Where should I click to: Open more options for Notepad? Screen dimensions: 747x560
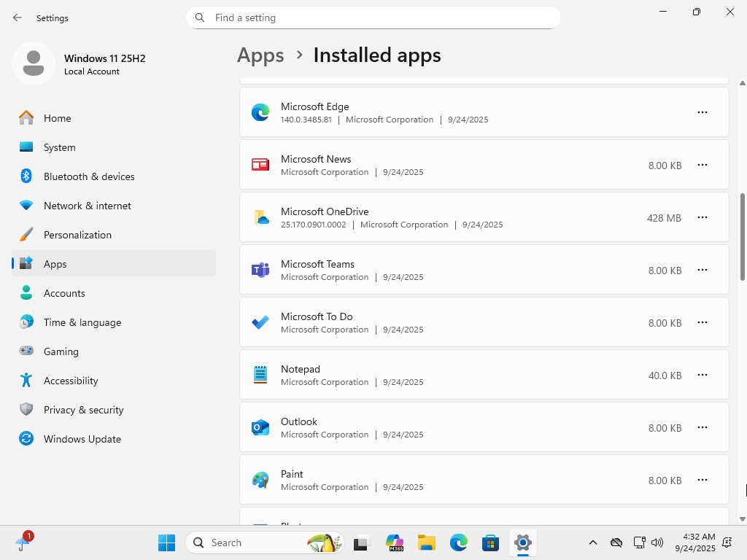[703, 375]
